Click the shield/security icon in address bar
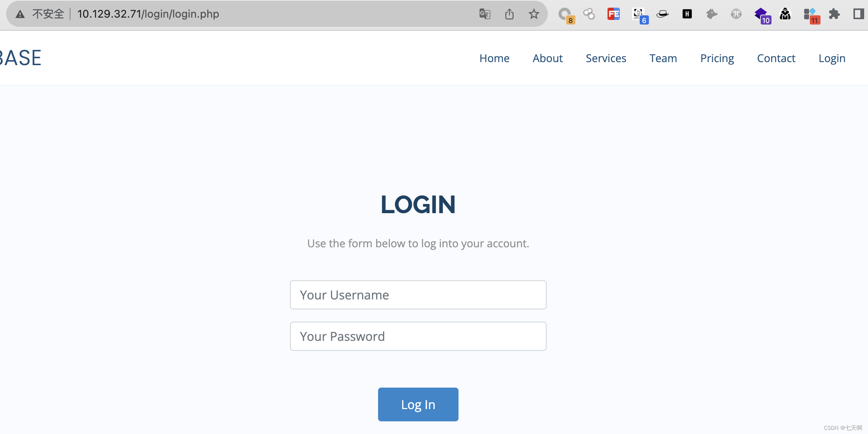The height and width of the screenshot is (434, 868). [20, 14]
